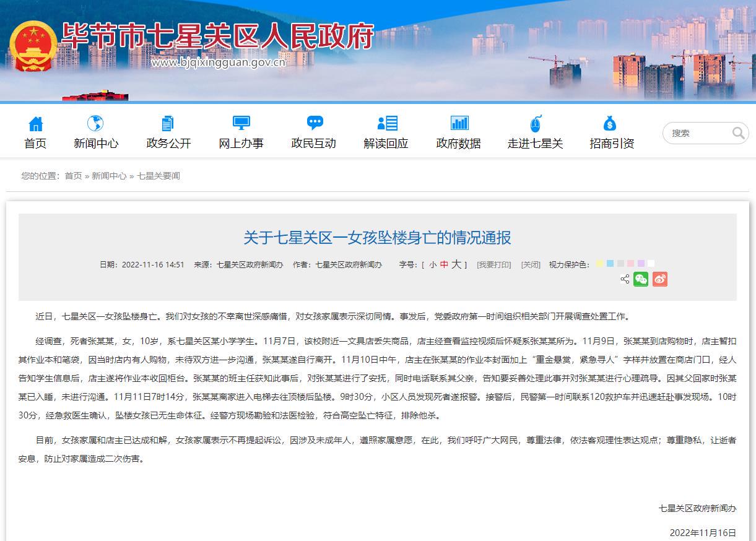756x541 pixels.
Task: Click the www.bjqixingguan.gov.cn URL text
Action: click(x=218, y=62)
